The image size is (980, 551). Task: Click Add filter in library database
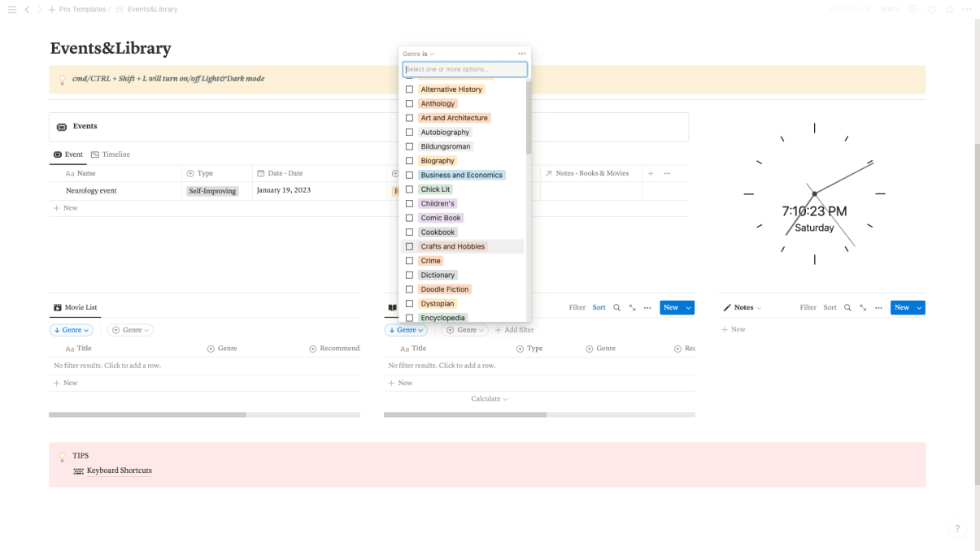pos(514,330)
